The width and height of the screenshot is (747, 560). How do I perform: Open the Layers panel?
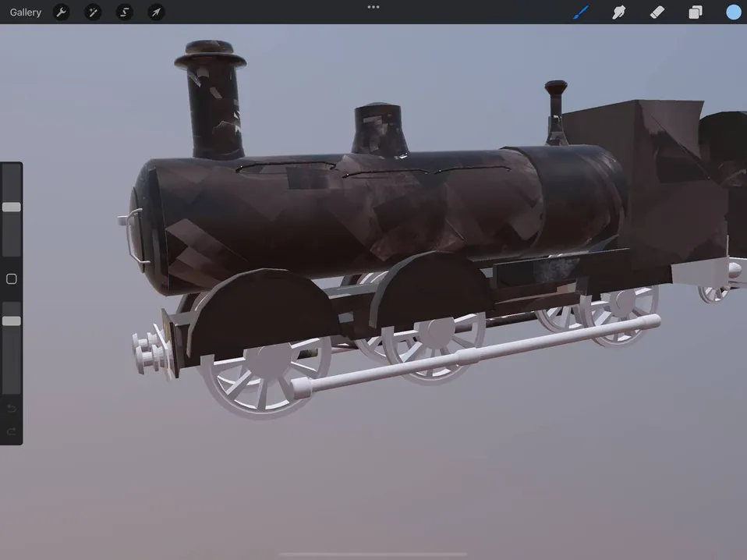pyautogui.click(x=695, y=12)
